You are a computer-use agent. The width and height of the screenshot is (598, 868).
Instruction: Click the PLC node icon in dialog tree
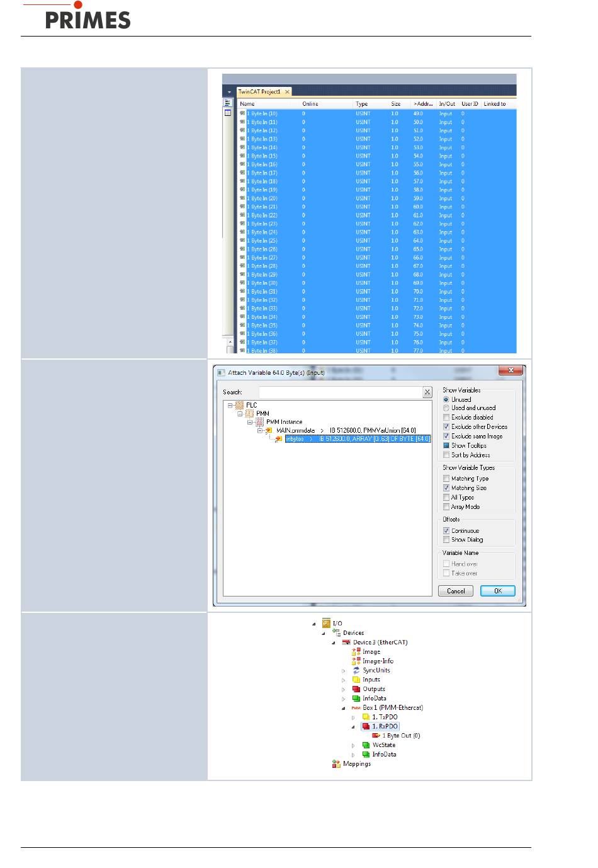point(240,405)
